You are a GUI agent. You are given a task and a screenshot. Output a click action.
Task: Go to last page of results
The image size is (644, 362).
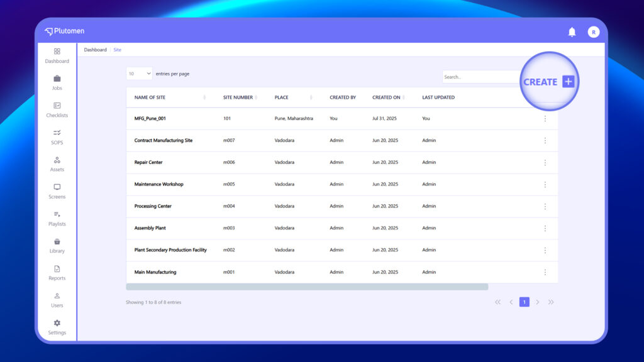(551, 302)
